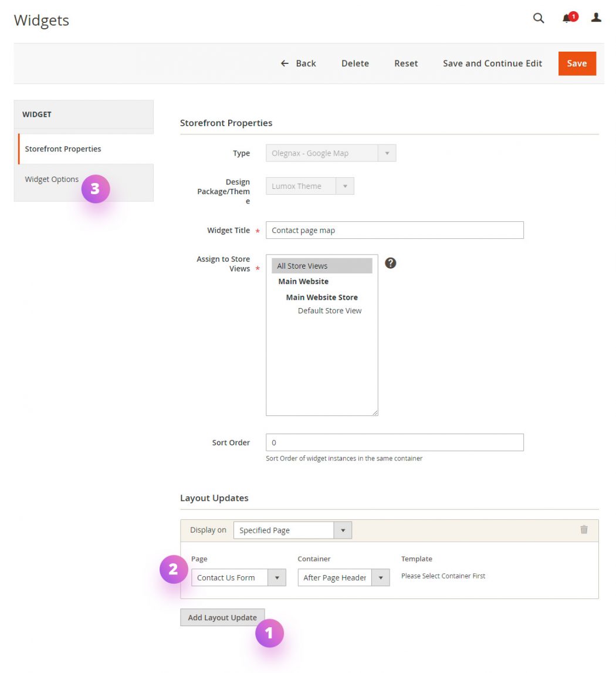Select the Storefront Properties tab
Screen dimensions: 616x673
click(x=63, y=148)
